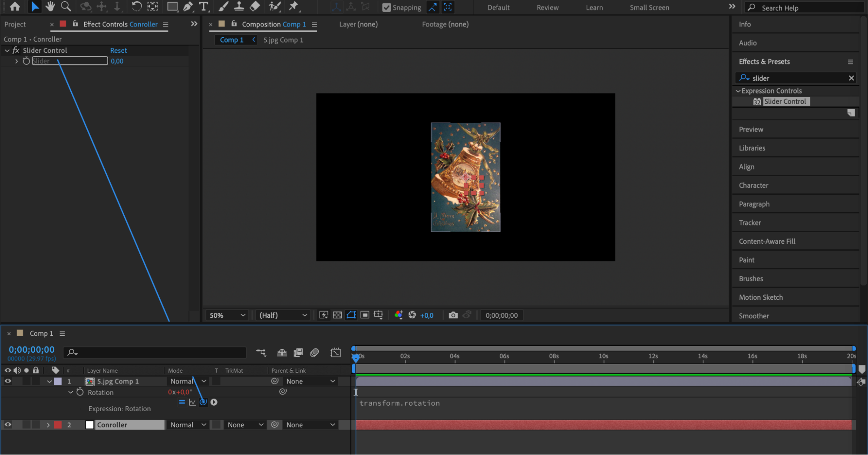Expand the Conroller layer properties
Image resolution: width=868 pixels, height=455 pixels.
coord(48,425)
